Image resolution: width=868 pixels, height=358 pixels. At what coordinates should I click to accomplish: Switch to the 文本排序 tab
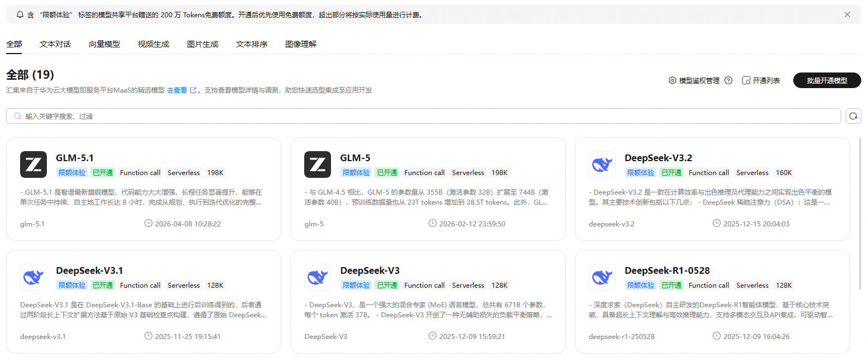click(252, 44)
